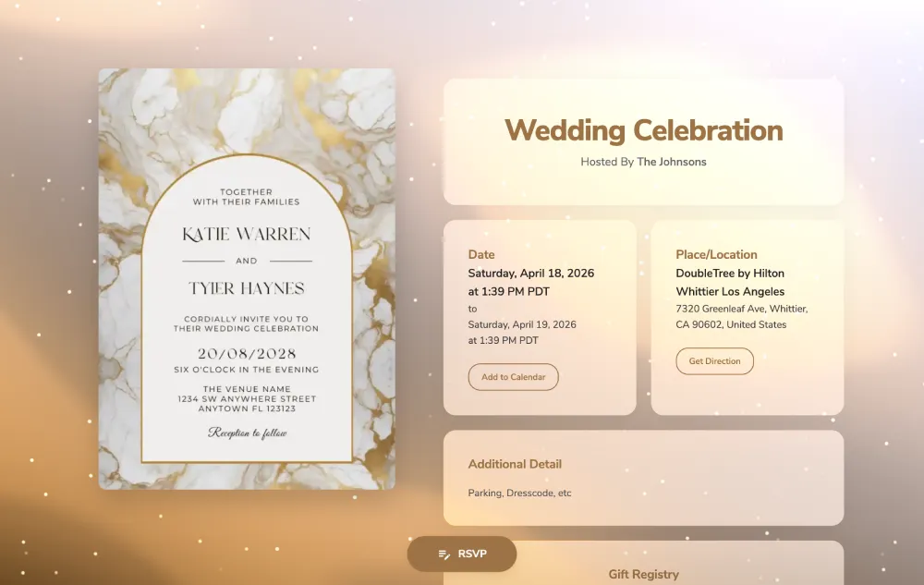Click the pencil icon on the RSVP button
Screen dimensions: 924x585
[x=444, y=555]
